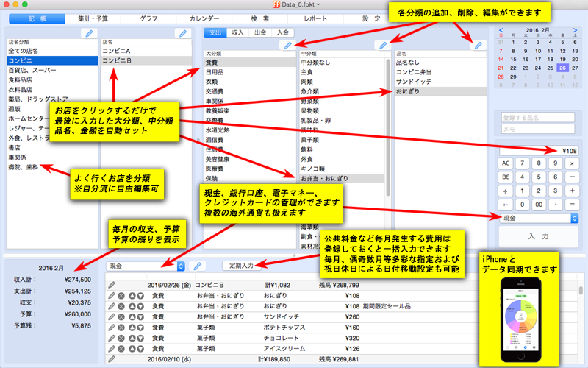Image resolution: width=588 pixels, height=368 pixels.
Task: Delete the サンドイッチ entry
Action: click(x=121, y=317)
